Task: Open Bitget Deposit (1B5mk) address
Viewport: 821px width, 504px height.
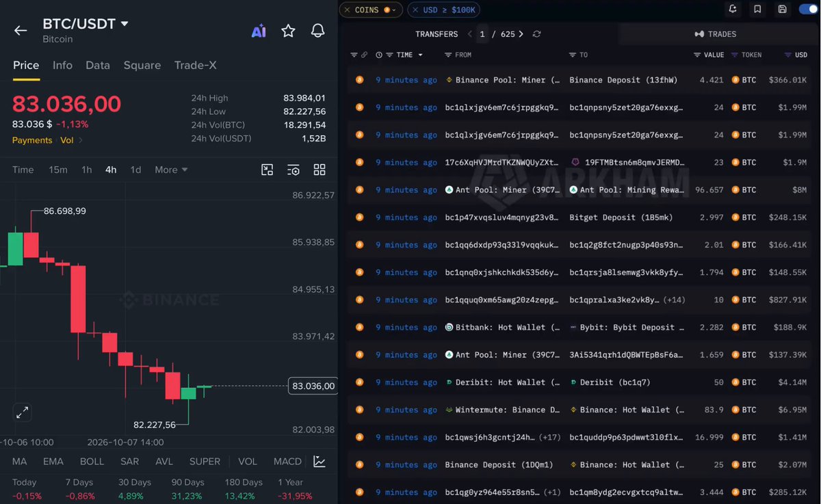Action: coord(621,217)
